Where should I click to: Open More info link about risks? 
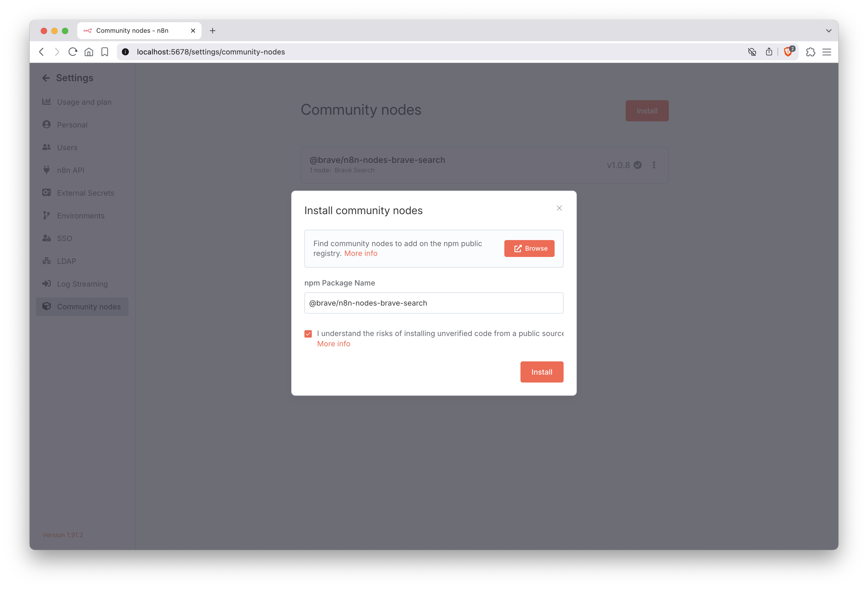[x=334, y=344]
